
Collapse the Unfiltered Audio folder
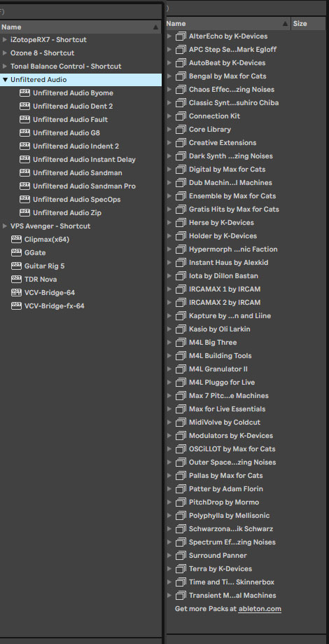tap(5, 80)
